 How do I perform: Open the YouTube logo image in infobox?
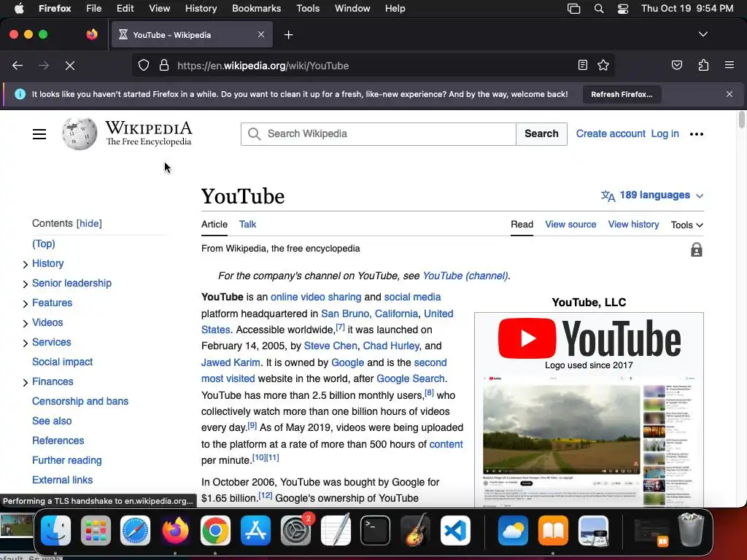(589, 338)
